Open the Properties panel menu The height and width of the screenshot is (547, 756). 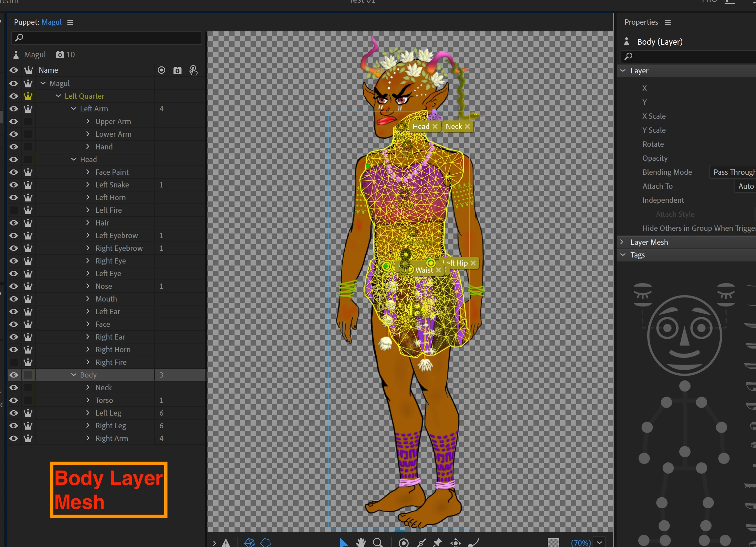tap(668, 22)
